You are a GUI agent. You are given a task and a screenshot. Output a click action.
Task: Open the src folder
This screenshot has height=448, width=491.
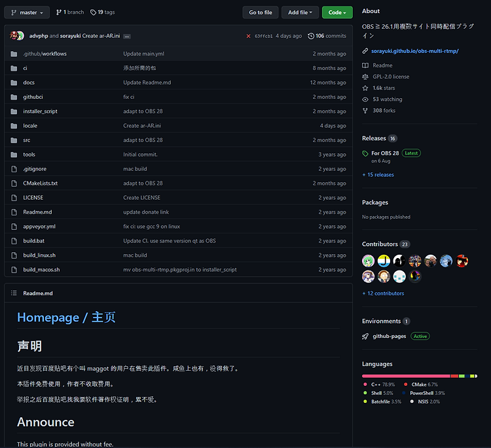pyautogui.click(x=27, y=140)
